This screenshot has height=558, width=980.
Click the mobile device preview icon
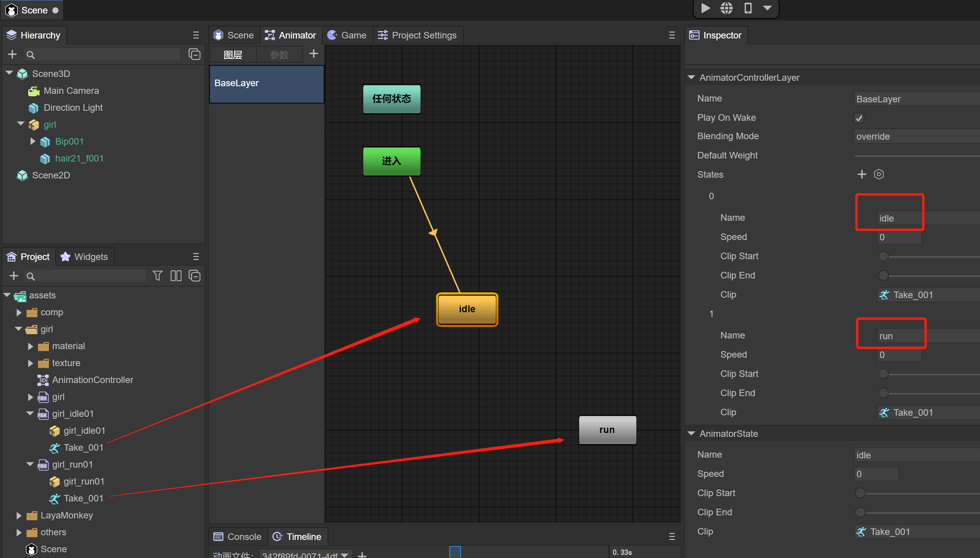point(747,8)
